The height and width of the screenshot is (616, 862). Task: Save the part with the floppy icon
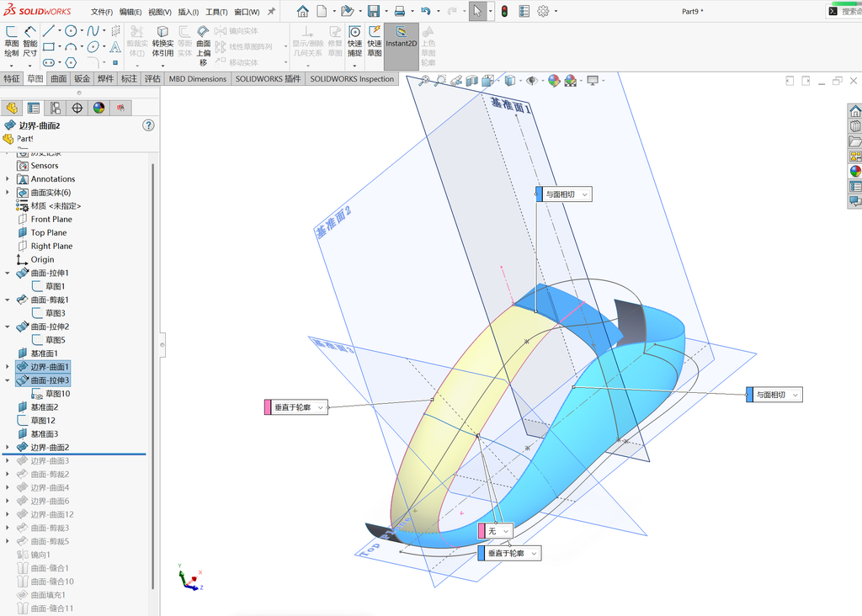pyautogui.click(x=373, y=11)
